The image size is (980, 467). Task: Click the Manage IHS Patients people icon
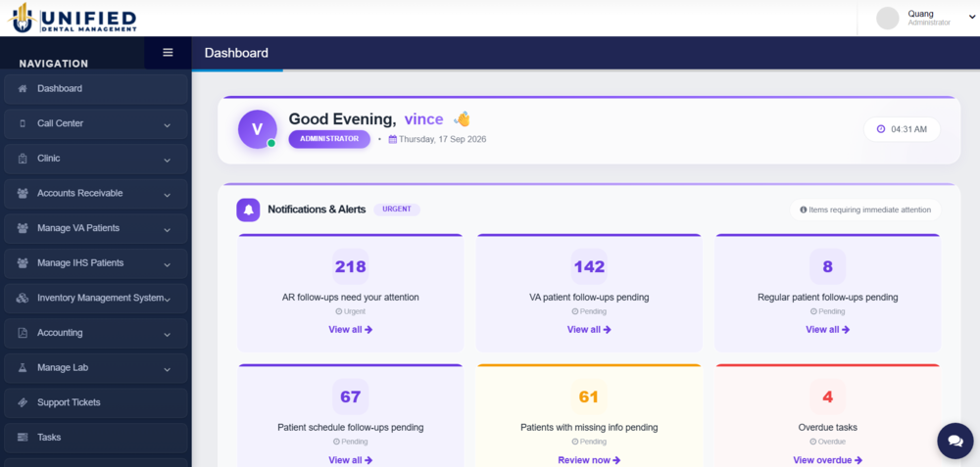click(23, 263)
